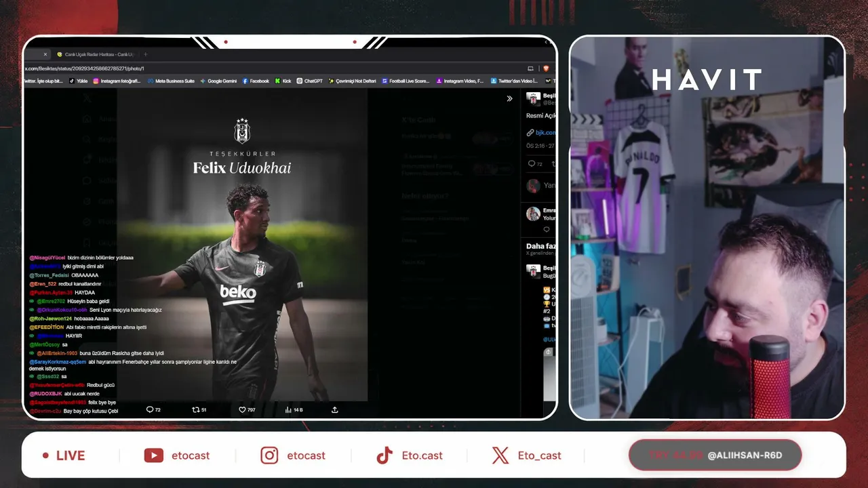Click the LIVE indicator in the banner
Viewport: 868px width, 488px height.
coord(64,455)
